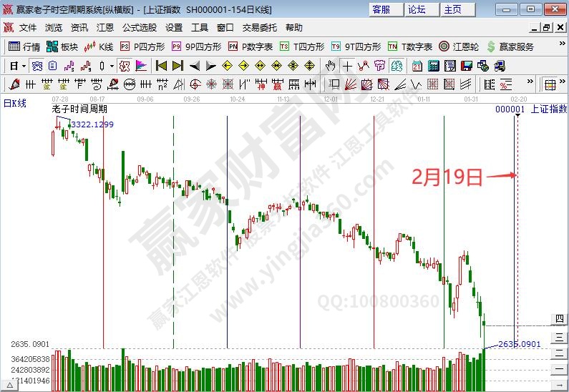This screenshot has height=392, width=569.
Task: Expand the candlestick style dropdown arrow
Action: [x=112, y=67]
